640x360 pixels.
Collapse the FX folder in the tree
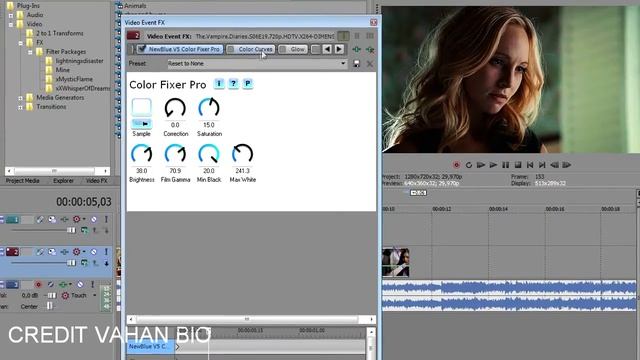(x=20, y=42)
